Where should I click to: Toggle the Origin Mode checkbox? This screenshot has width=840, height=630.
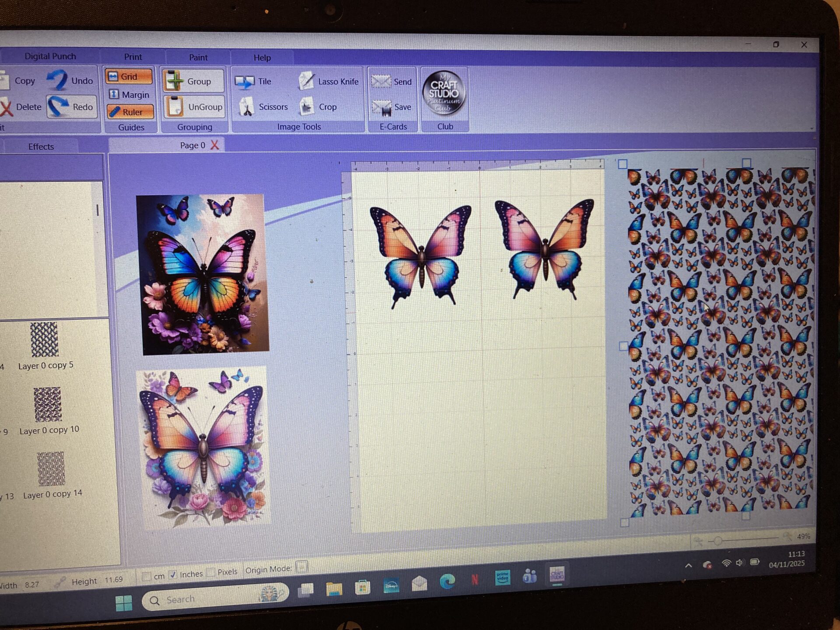coord(301,567)
